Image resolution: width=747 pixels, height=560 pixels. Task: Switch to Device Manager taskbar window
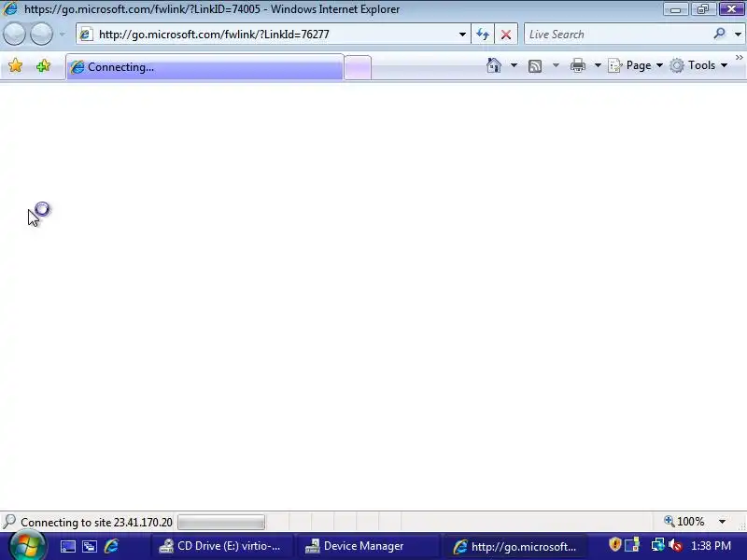(367, 546)
